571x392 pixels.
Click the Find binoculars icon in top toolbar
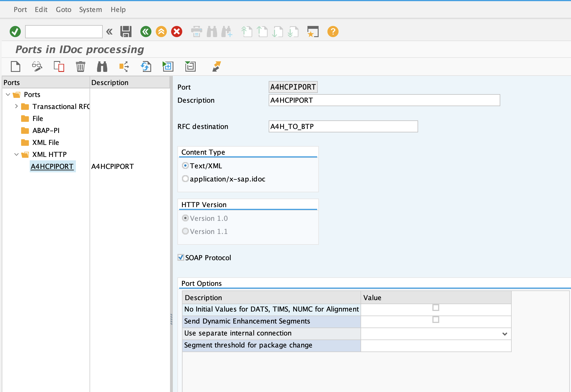tap(212, 31)
